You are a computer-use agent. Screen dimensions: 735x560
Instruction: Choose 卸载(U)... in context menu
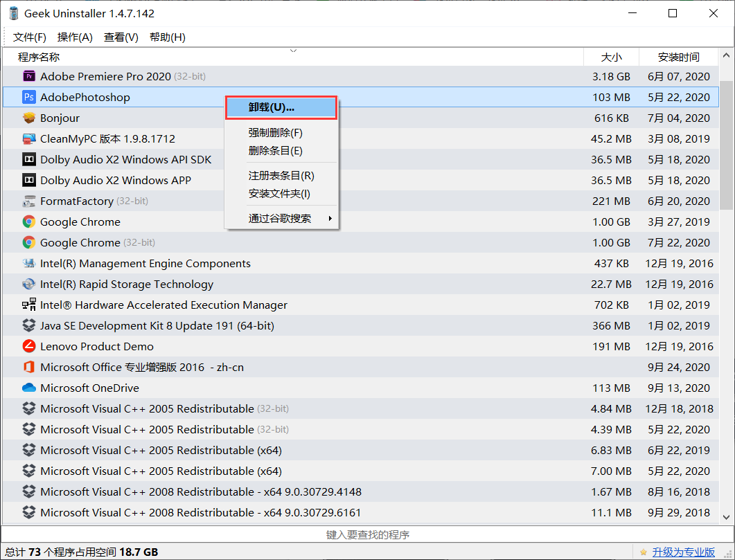point(281,107)
